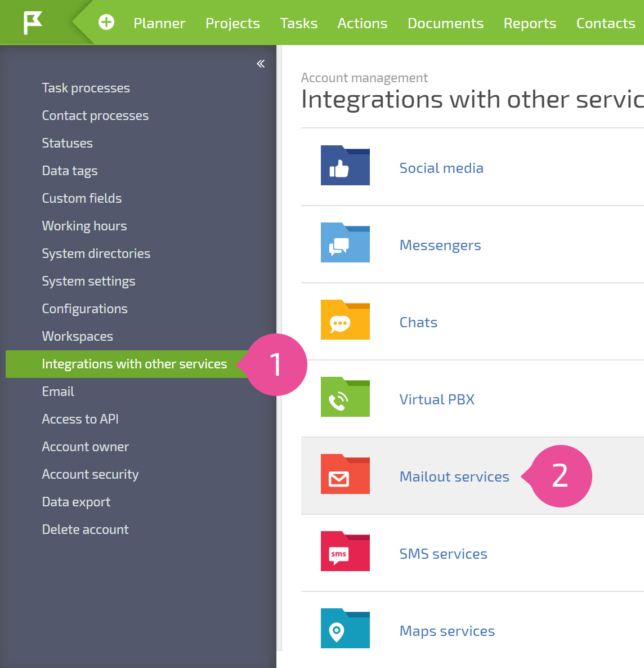Open the Actions menu
Screen dimensions: 644x668
[363, 23]
